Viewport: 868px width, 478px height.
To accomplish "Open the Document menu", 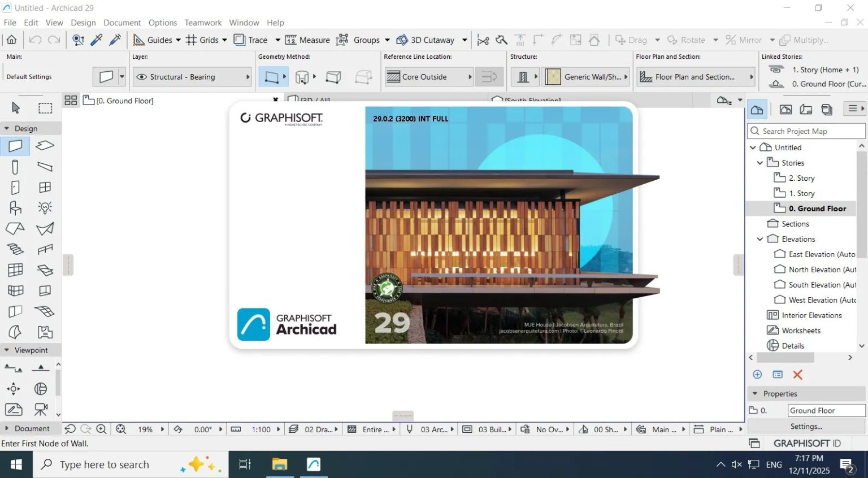I will click(x=122, y=23).
